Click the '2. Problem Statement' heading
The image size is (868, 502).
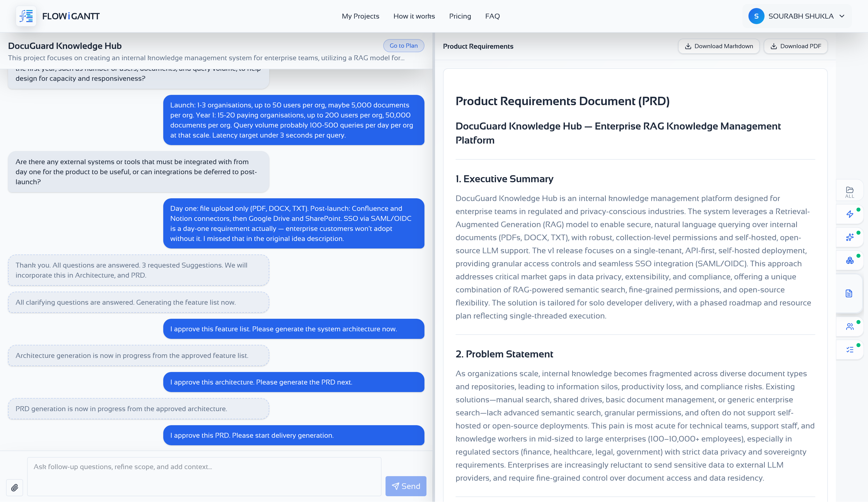[x=504, y=354]
